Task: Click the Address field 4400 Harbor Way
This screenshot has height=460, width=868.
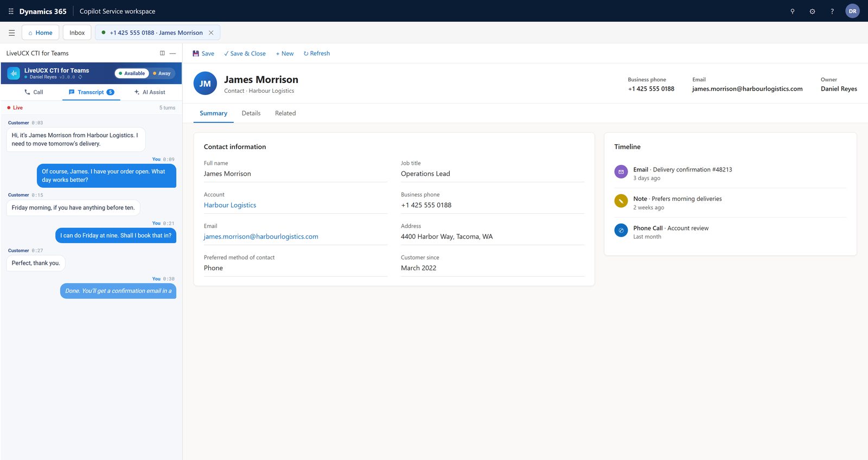Action: point(493,237)
